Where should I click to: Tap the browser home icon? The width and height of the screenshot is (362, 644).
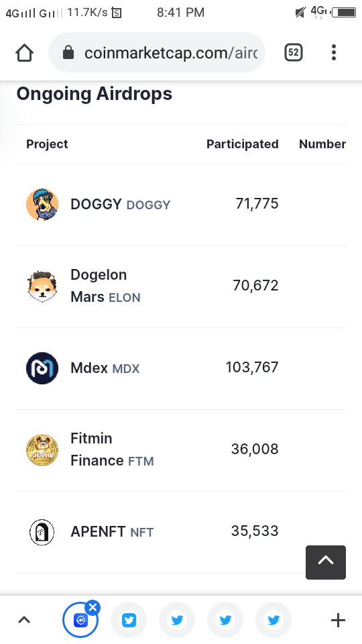coord(24,52)
